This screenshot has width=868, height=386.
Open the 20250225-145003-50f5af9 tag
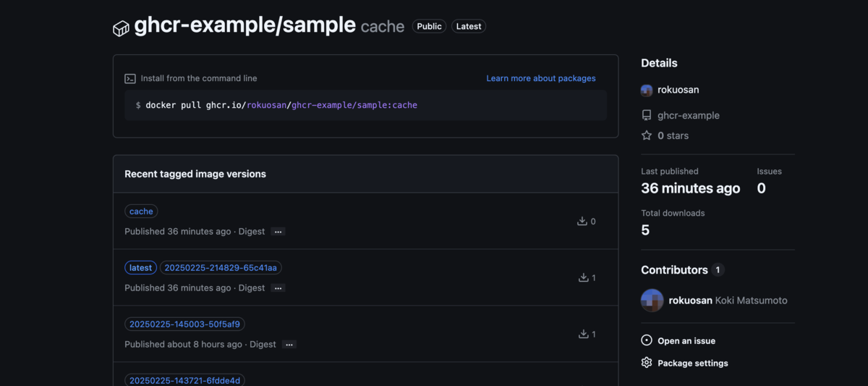click(x=184, y=324)
